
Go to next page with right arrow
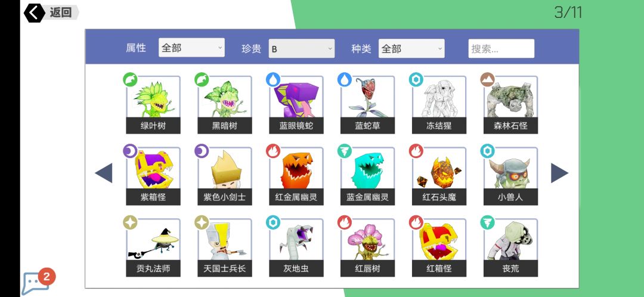pyautogui.click(x=559, y=173)
